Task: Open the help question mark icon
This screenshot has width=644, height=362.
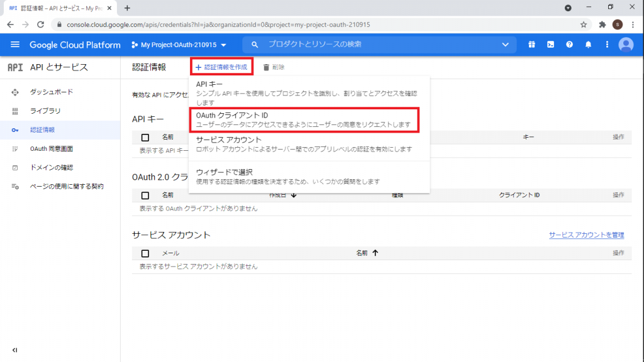Action: coord(569,45)
